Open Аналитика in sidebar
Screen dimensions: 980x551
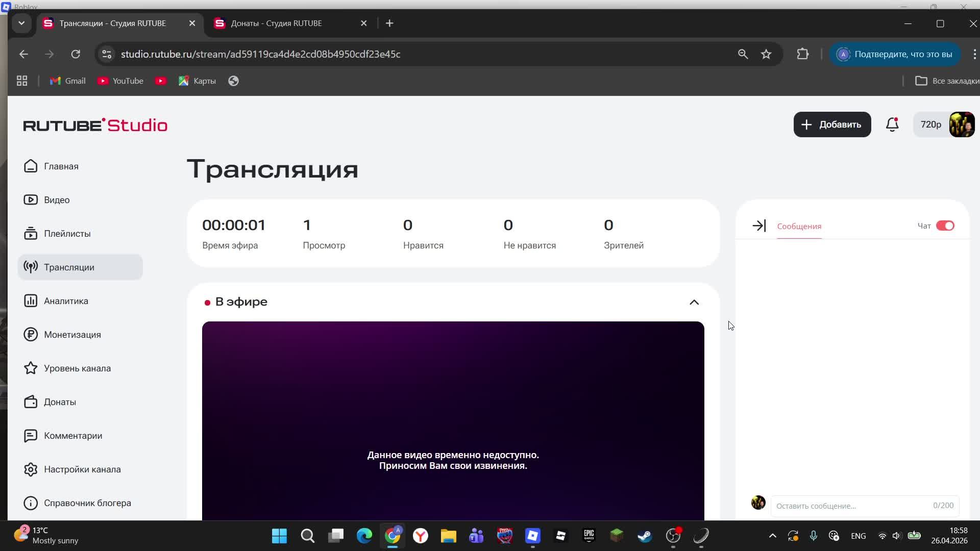point(66,301)
